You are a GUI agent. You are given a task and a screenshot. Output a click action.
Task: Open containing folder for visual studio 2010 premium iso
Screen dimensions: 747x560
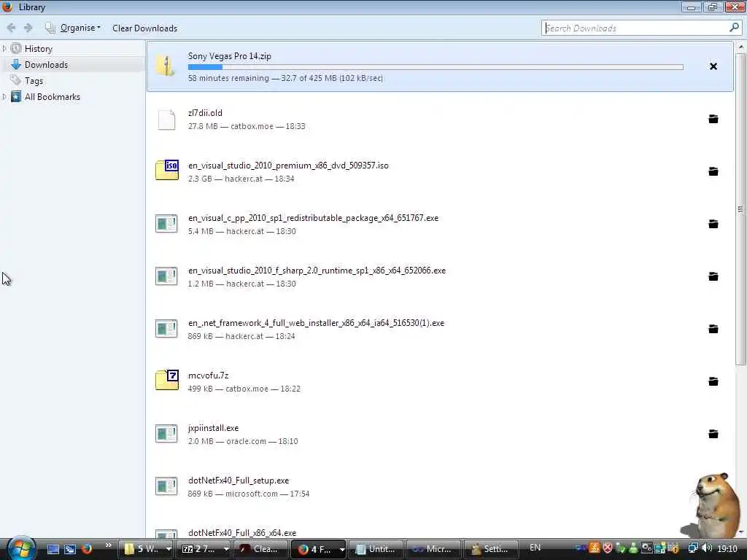(713, 171)
